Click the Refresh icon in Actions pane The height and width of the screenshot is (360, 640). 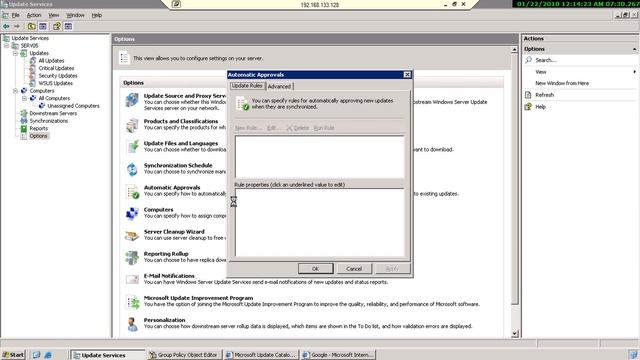click(528, 95)
